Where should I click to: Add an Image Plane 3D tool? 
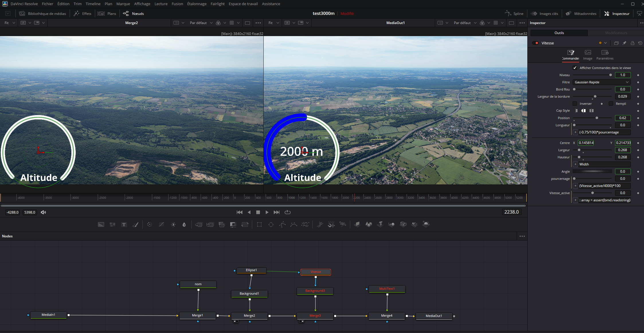pyautogui.click(x=357, y=224)
